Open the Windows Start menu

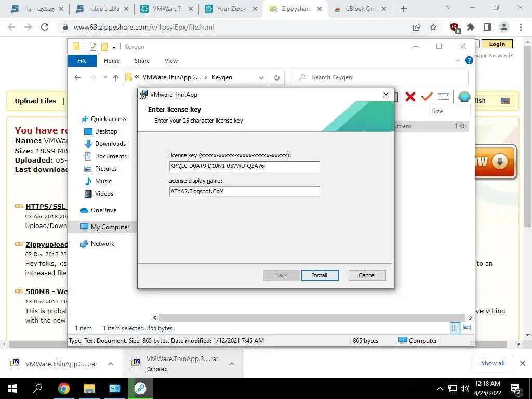click(x=12, y=389)
